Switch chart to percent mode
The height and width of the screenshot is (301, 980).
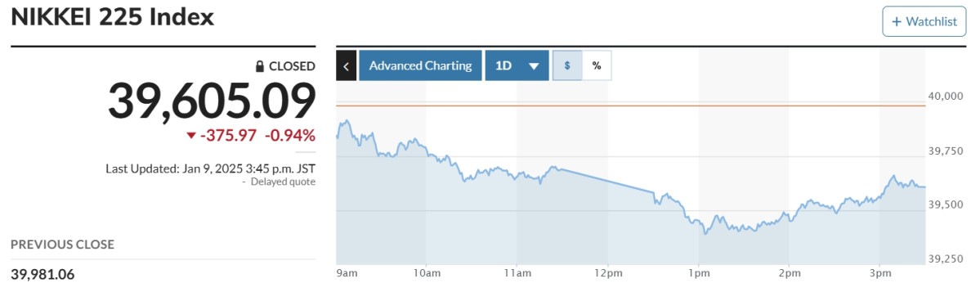tap(597, 65)
